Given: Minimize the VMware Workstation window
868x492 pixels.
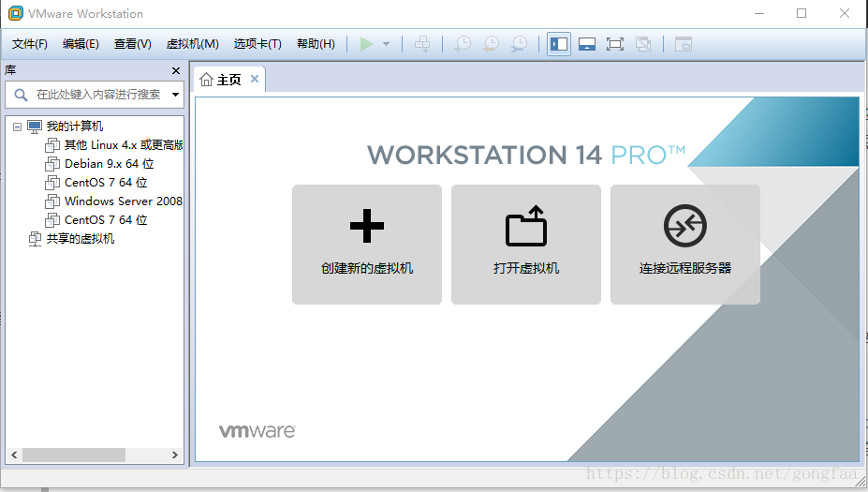Looking at the screenshot, I should [759, 13].
